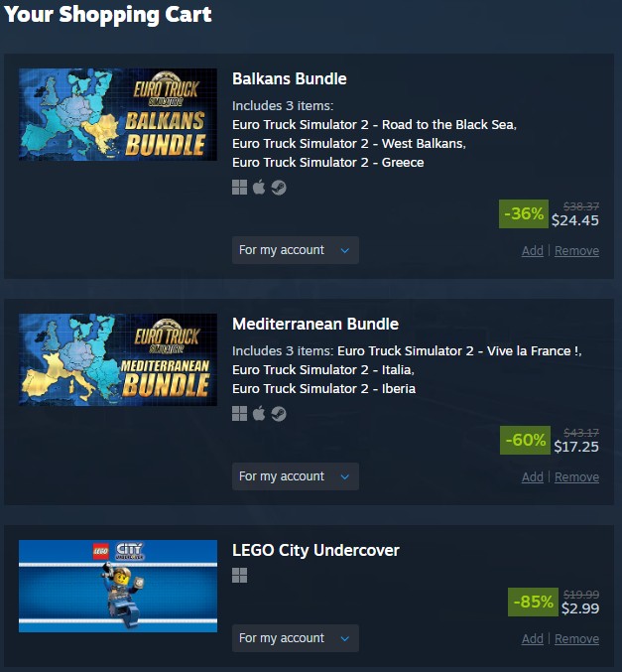Image resolution: width=622 pixels, height=672 pixels.
Task: Click the Apple macOS icon under Mediterranean Bundle
Action: (x=259, y=413)
